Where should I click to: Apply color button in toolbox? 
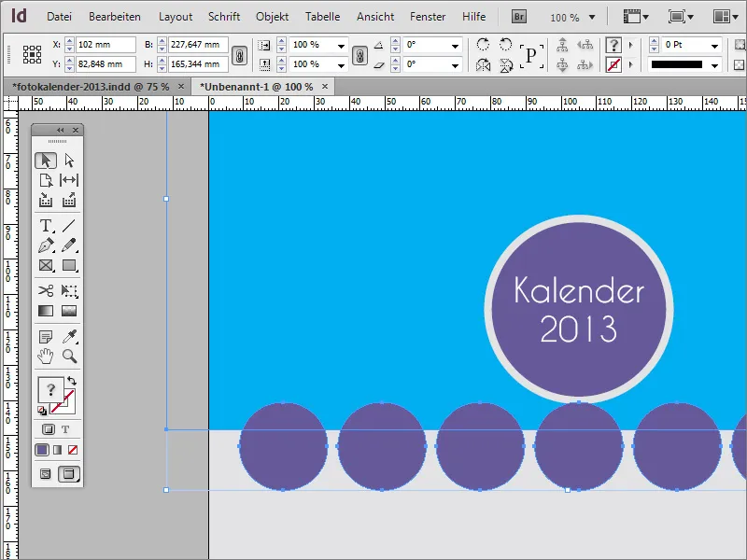coord(42,450)
